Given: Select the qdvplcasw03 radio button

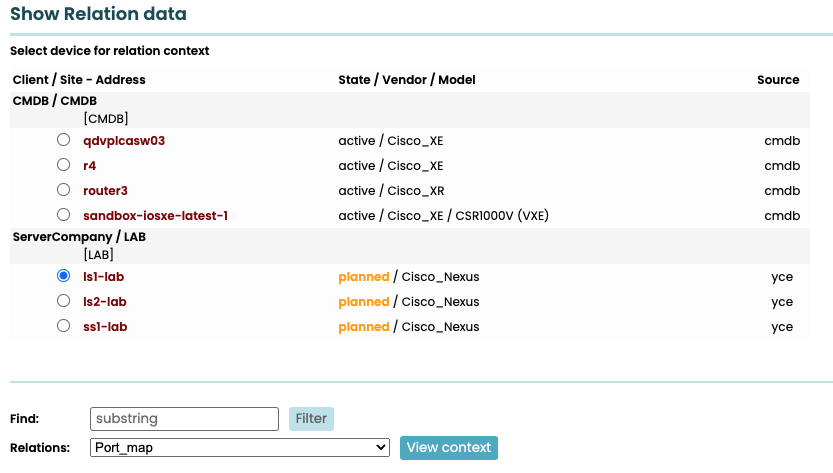Looking at the screenshot, I should point(64,140).
